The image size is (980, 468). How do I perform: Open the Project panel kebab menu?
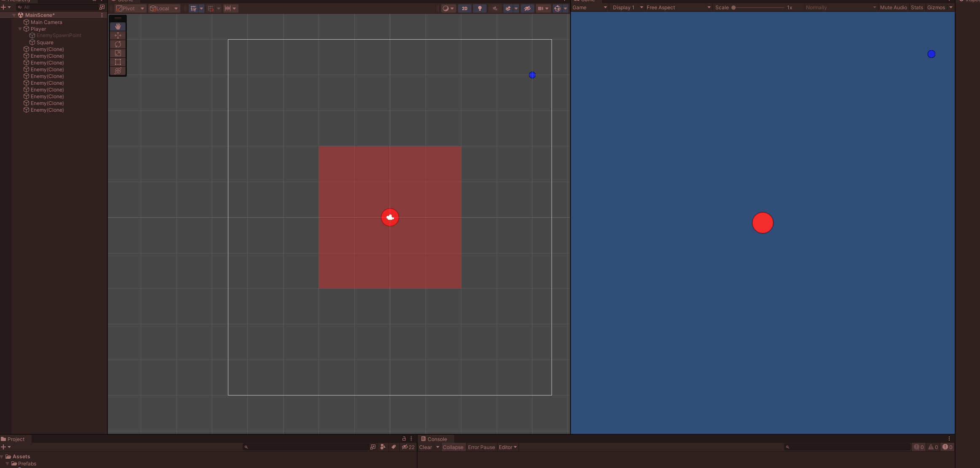tap(411, 438)
